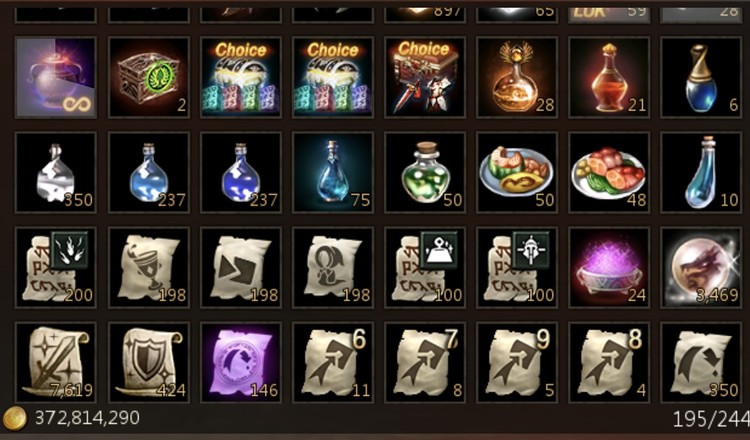Image resolution: width=750 pixels, height=440 pixels.
Task: Click the winged golden potion with 28
Action: [517, 77]
